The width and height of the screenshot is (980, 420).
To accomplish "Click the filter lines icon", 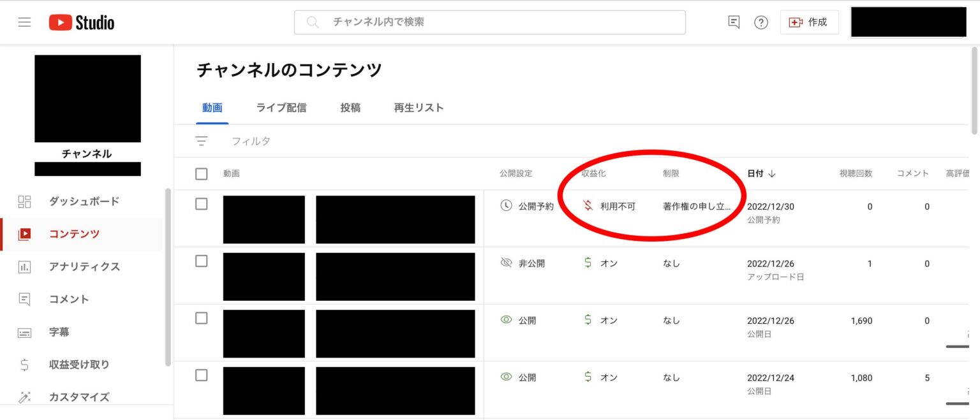I will [x=202, y=141].
